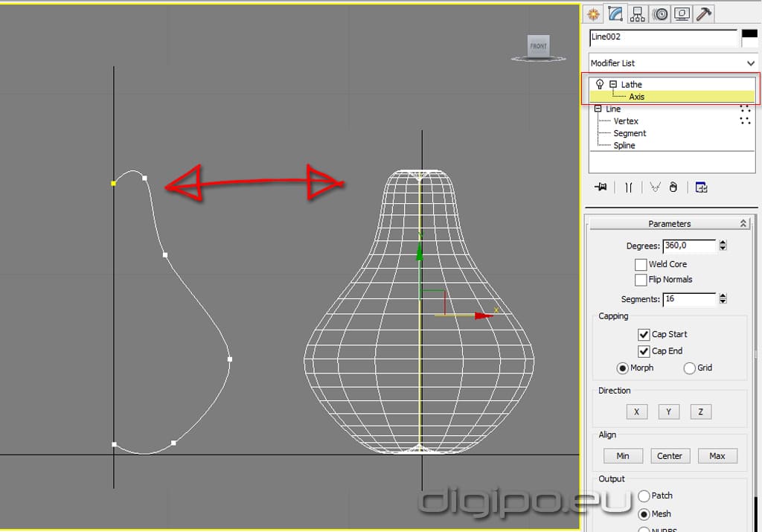The height and width of the screenshot is (532, 762).
Task: Switch to the Hierarchy panel tab
Action: 638,13
